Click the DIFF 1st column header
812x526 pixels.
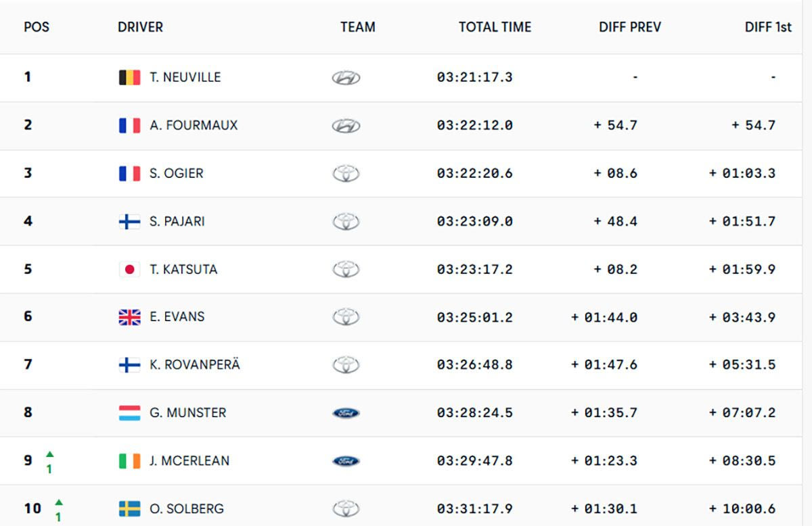click(x=768, y=28)
